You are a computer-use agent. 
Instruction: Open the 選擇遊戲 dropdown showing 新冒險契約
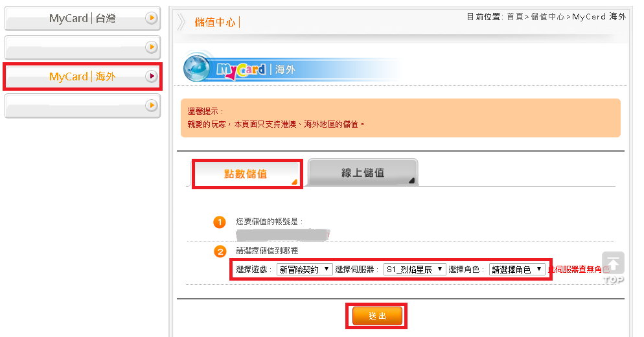pos(305,269)
